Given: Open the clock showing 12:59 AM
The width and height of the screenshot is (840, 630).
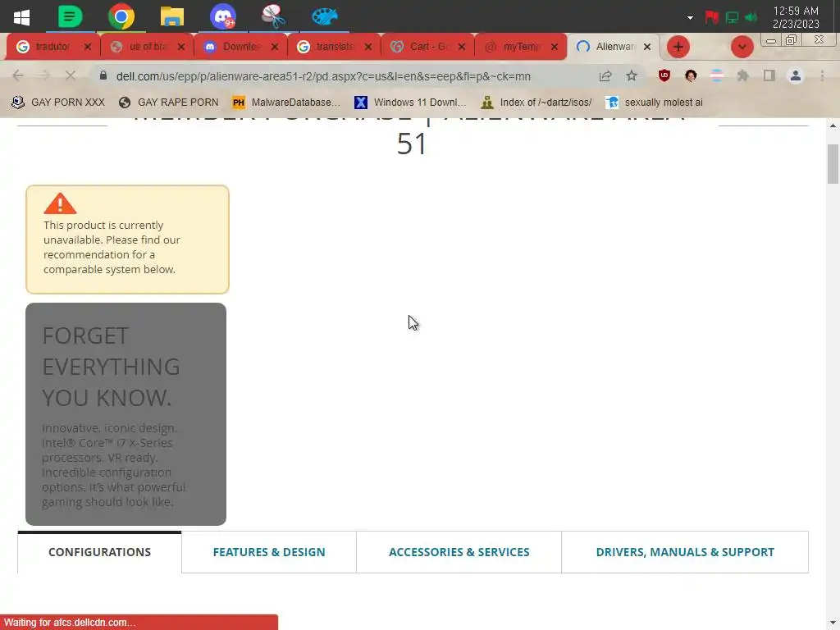Looking at the screenshot, I should (x=796, y=11).
